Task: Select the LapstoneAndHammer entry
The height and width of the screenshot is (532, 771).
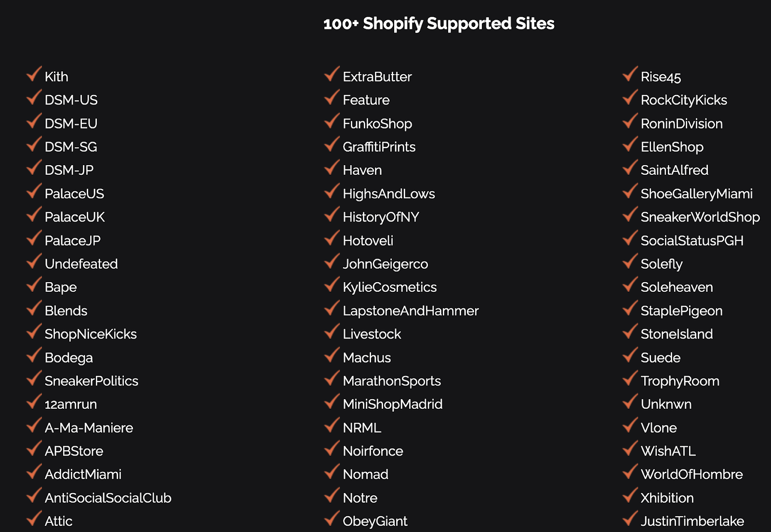Action: 411,311
